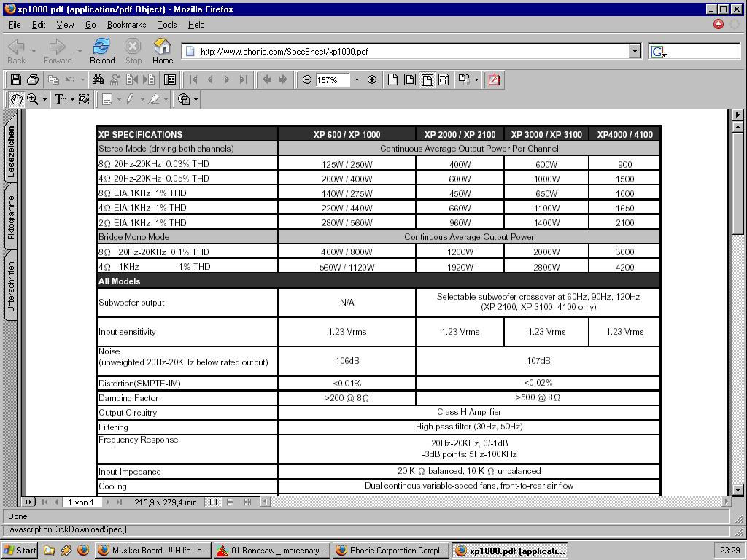Open the View menu
Image resolution: width=747 pixels, height=560 pixels.
tap(65, 25)
